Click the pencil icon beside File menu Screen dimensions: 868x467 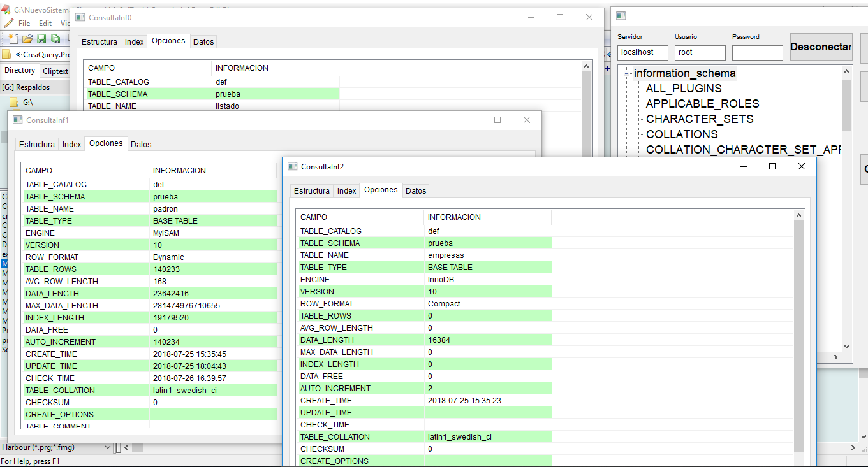[8, 24]
